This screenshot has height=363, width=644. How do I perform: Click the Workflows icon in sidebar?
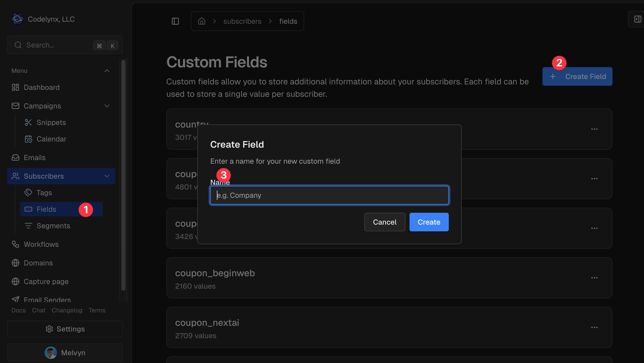coord(15,244)
